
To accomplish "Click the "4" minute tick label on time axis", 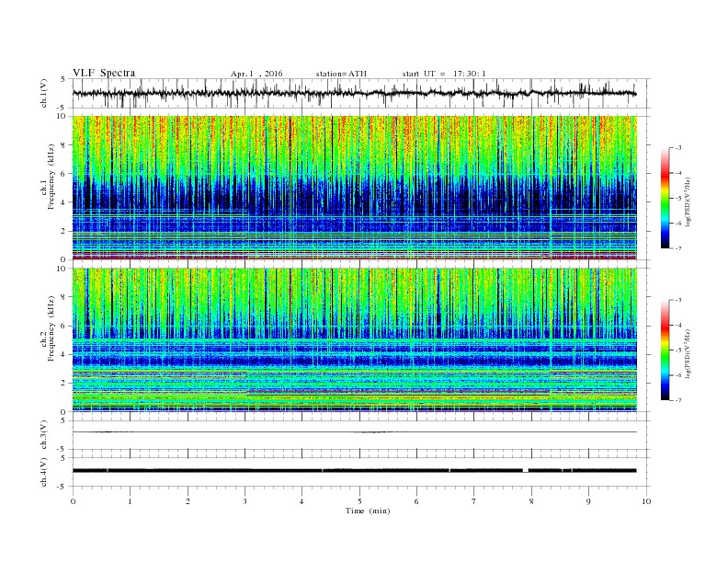I will 301,501.
